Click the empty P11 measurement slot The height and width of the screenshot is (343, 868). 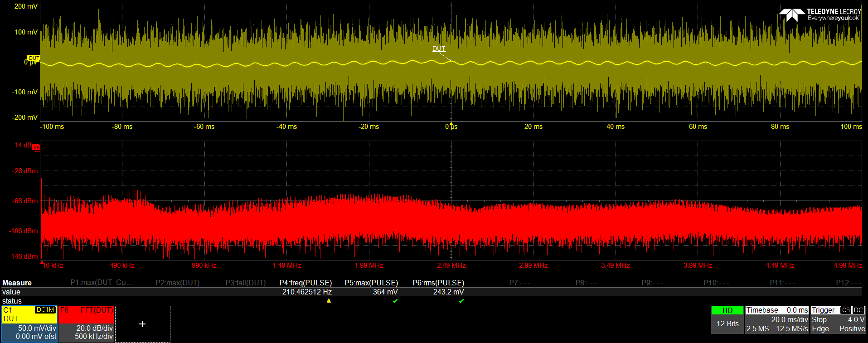pyautogui.click(x=783, y=283)
